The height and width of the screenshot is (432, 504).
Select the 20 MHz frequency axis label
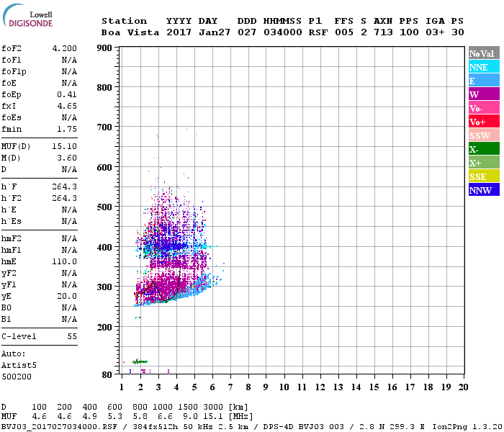point(462,387)
